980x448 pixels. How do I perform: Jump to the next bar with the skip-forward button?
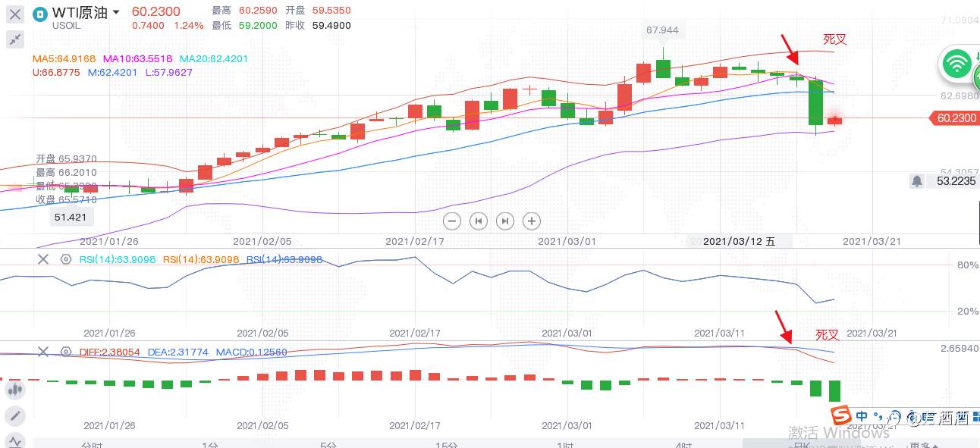pyautogui.click(x=505, y=221)
